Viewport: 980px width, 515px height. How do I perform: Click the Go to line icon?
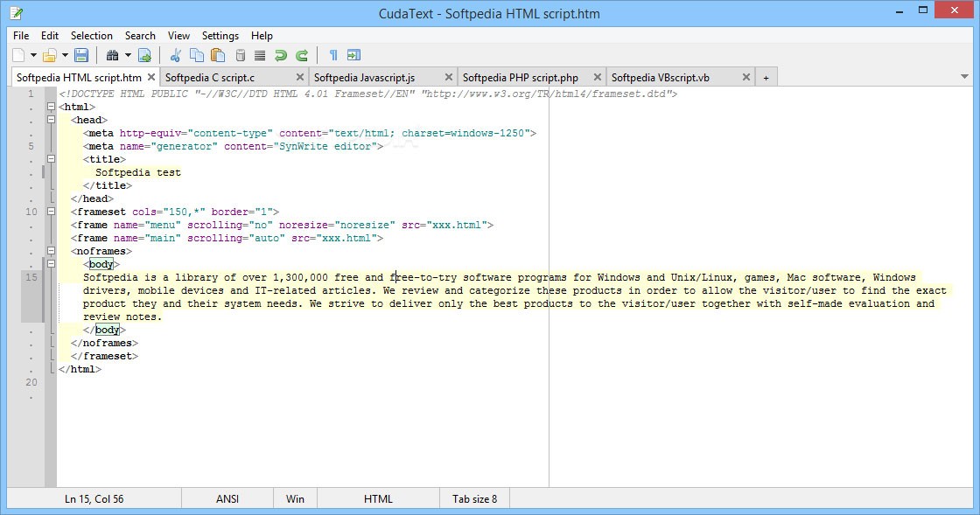(x=144, y=56)
